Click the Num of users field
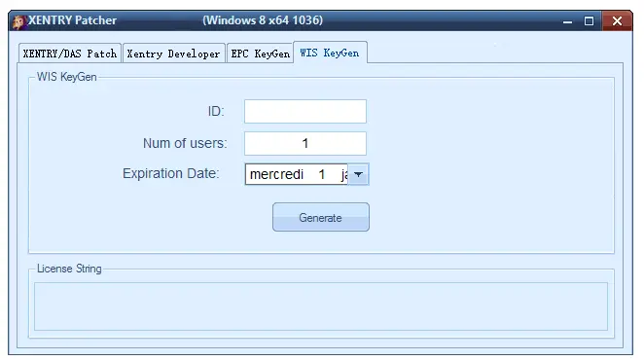 (305, 143)
